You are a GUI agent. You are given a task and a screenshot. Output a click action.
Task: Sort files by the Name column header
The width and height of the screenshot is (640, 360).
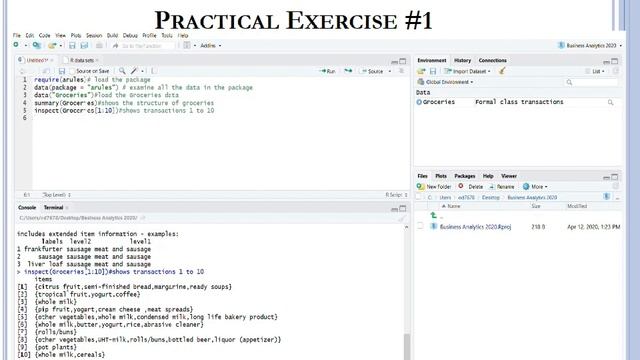click(x=453, y=206)
